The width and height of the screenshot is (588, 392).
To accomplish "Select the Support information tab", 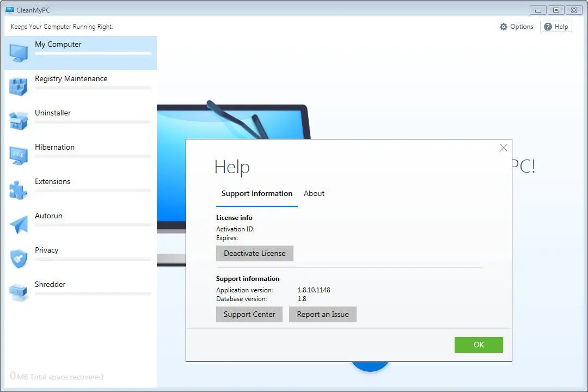I will (x=257, y=194).
